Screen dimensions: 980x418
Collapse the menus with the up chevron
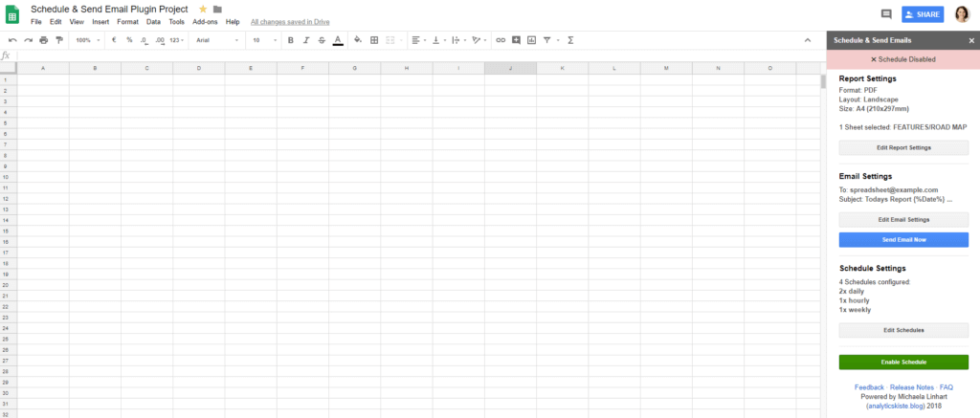(808, 40)
